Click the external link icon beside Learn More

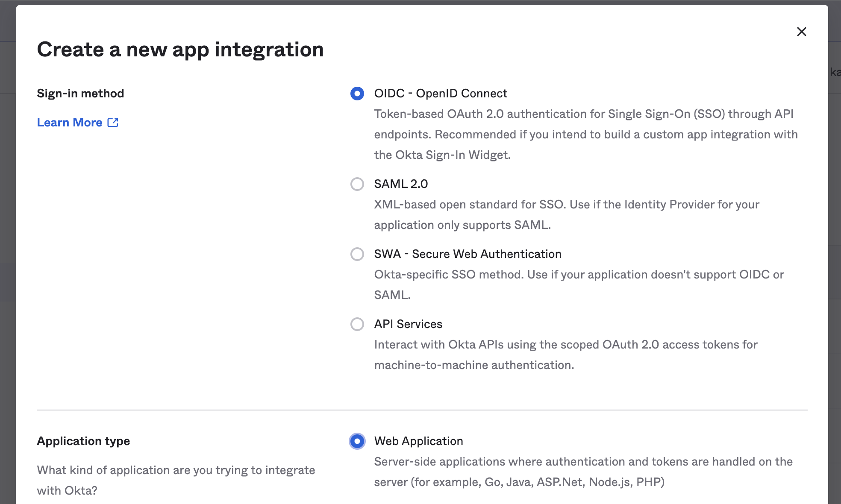[x=113, y=123]
